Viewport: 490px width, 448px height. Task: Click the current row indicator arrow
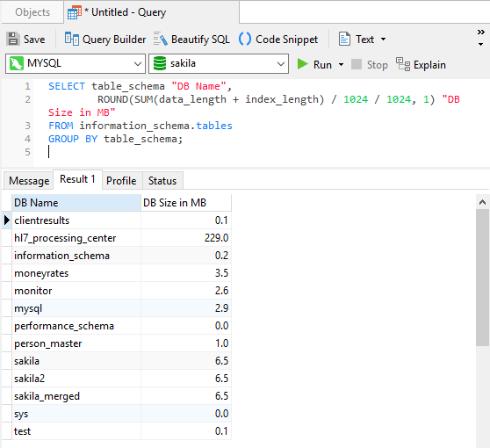6,220
